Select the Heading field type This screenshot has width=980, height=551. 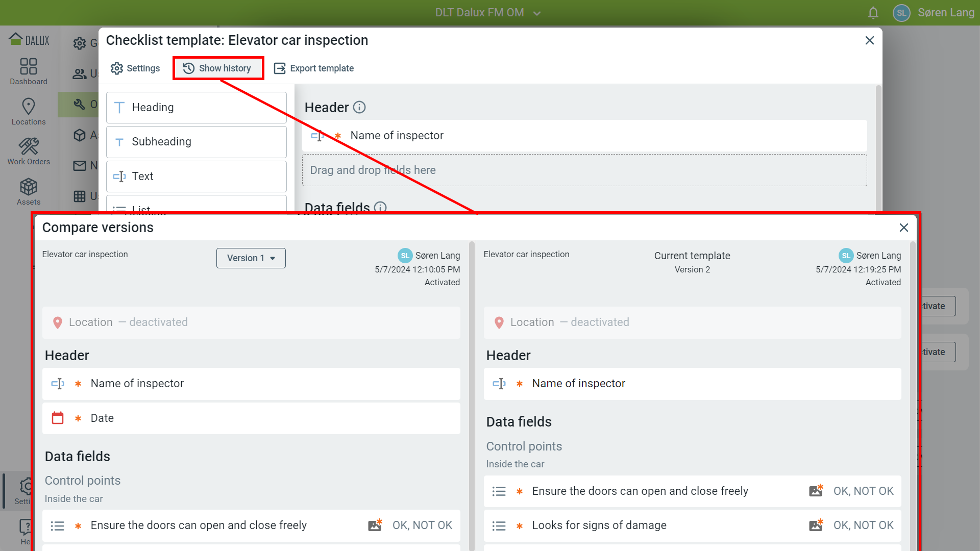(x=197, y=108)
